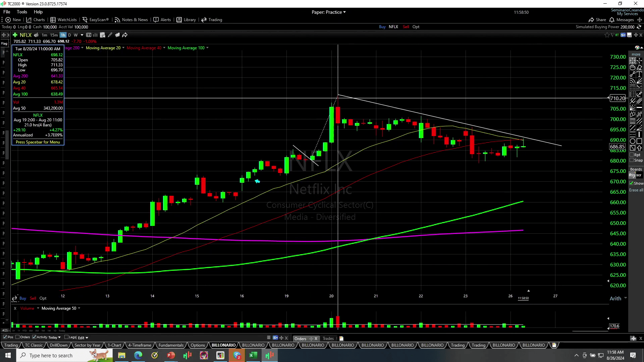Select the 15m timeframe
Viewport: 644px width, 362px height.
pos(54,35)
